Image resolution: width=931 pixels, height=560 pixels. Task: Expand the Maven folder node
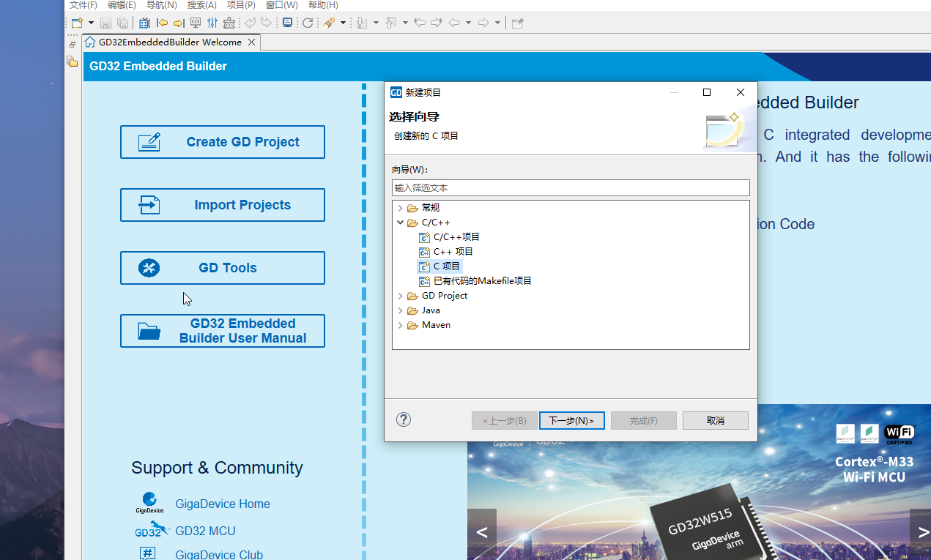pos(400,325)
